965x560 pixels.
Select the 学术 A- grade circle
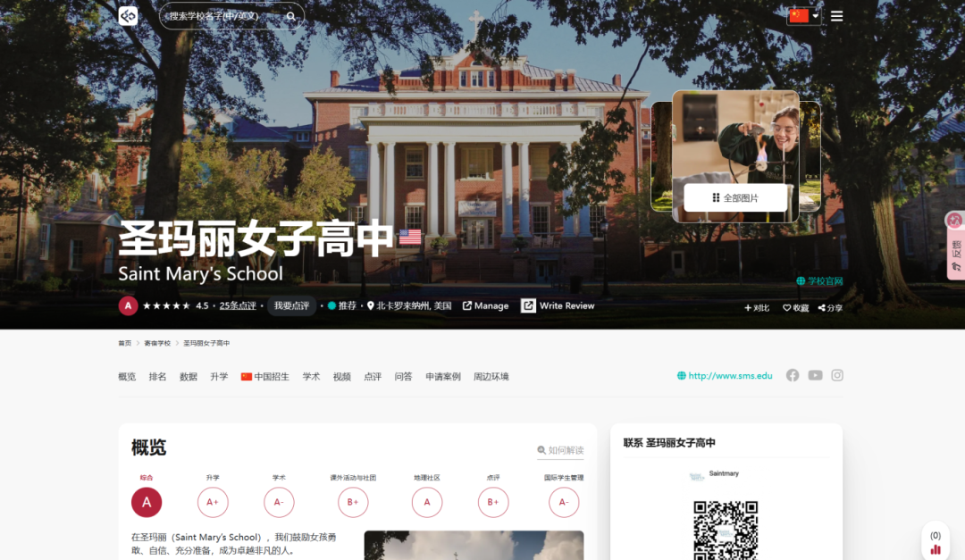point(279,502)
